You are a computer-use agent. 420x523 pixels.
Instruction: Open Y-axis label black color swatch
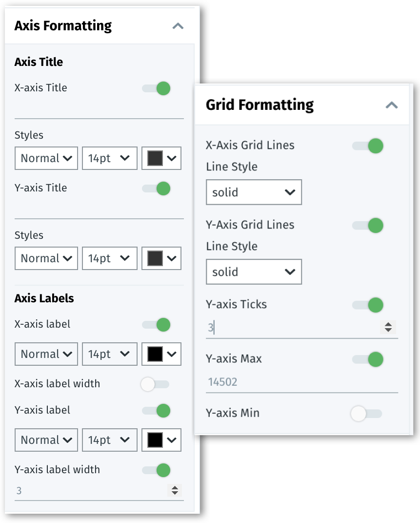point(161,440)
